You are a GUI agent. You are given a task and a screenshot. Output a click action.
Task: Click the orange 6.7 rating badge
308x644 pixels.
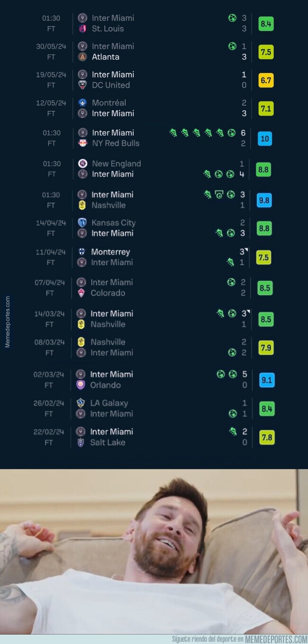266,80
